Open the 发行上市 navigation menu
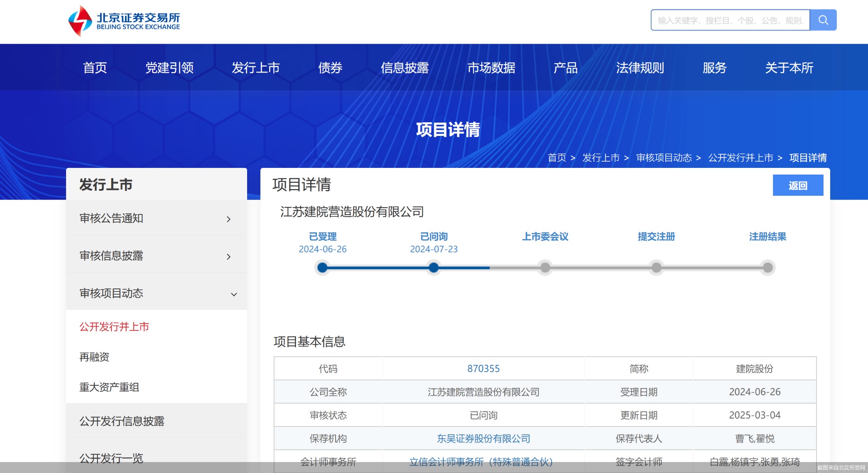 (x=256, y=67)
